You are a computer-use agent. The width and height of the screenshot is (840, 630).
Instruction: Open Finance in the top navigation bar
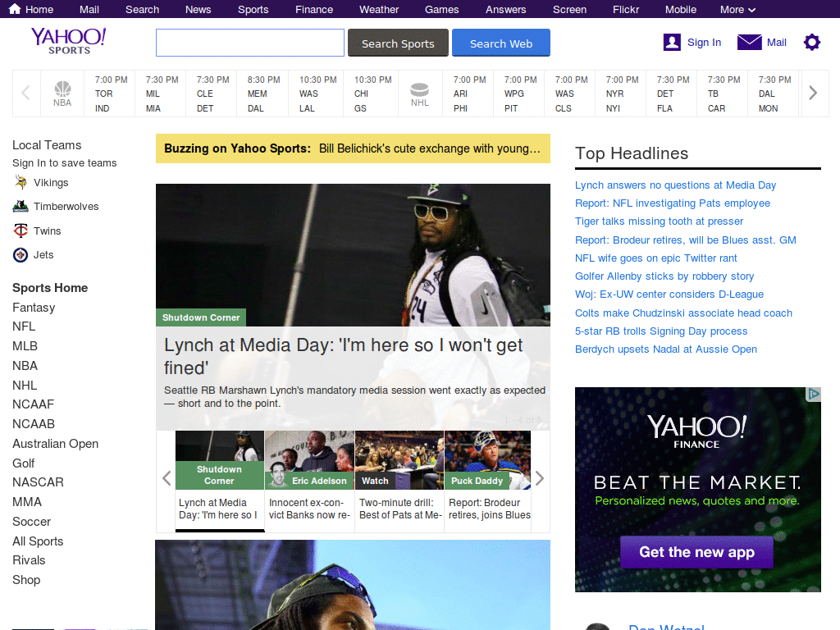pos(314,10)
